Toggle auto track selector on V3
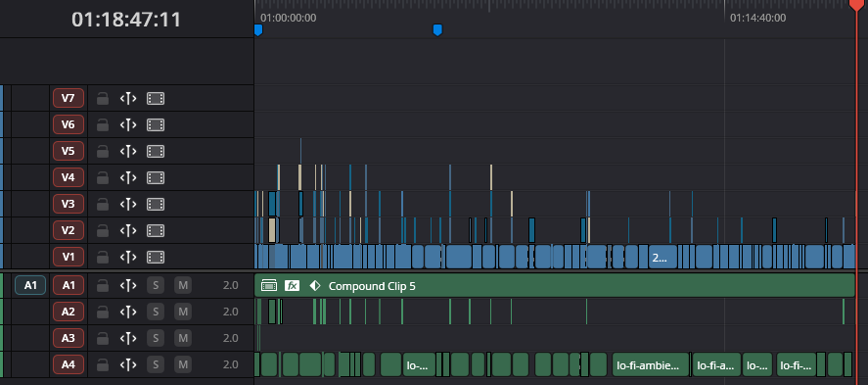This screenshot has width=868, height=385. pyautogui.click(x=128, y=205)
